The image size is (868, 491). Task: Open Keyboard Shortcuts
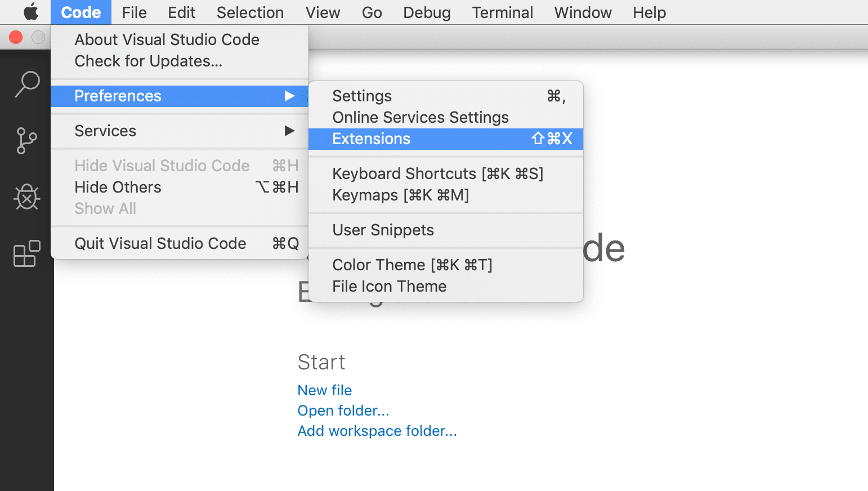pyautogui.click(x=446, y=173)
